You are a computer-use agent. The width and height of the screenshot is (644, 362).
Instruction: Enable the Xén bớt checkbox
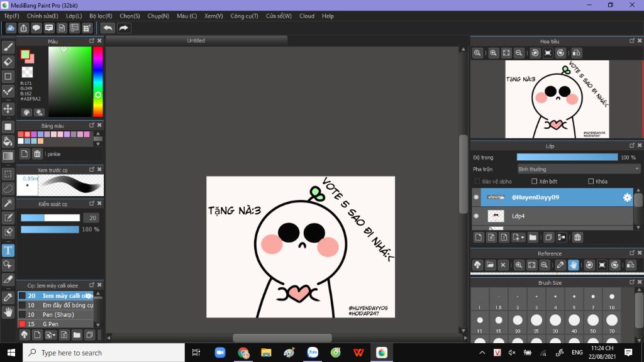[535, 182]
